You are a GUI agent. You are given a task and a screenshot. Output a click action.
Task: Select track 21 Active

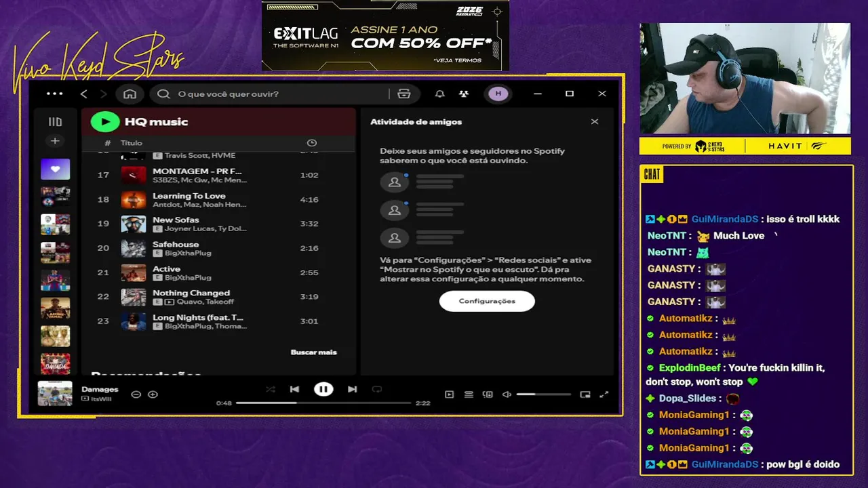[218, 272]
